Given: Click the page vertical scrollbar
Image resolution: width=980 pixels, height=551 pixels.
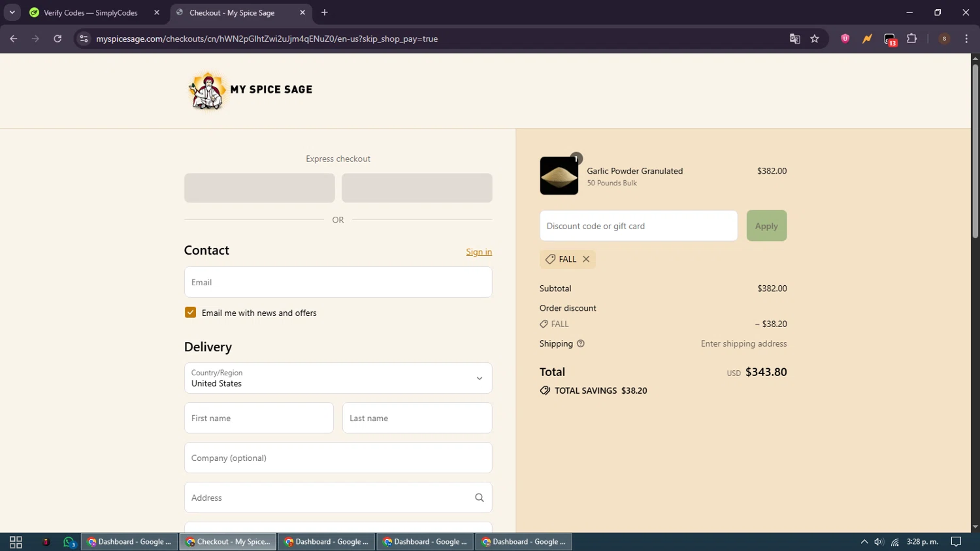Looking at the screenshot, I should click(x=975, y=150).
